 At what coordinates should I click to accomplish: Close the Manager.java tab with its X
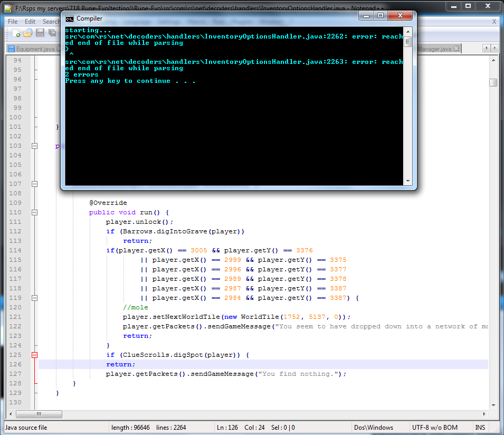click(x=456, y=49)
